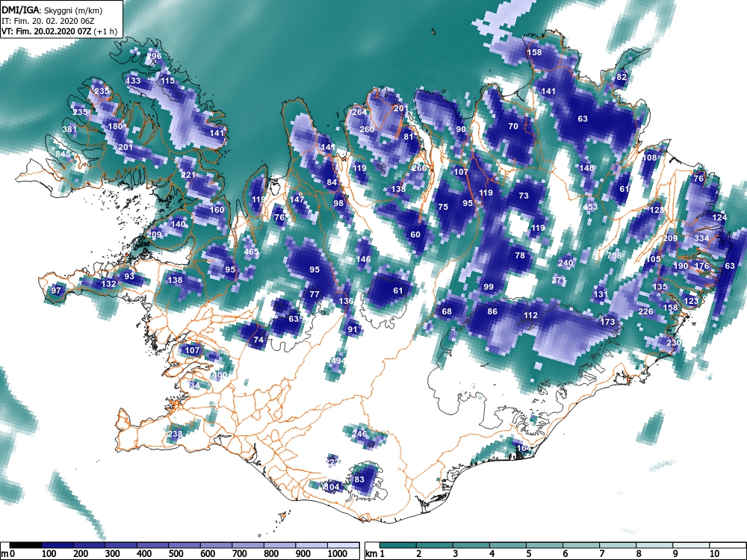Click the map value 82
This screenshot has height=560, width=747.
[622, 77]
